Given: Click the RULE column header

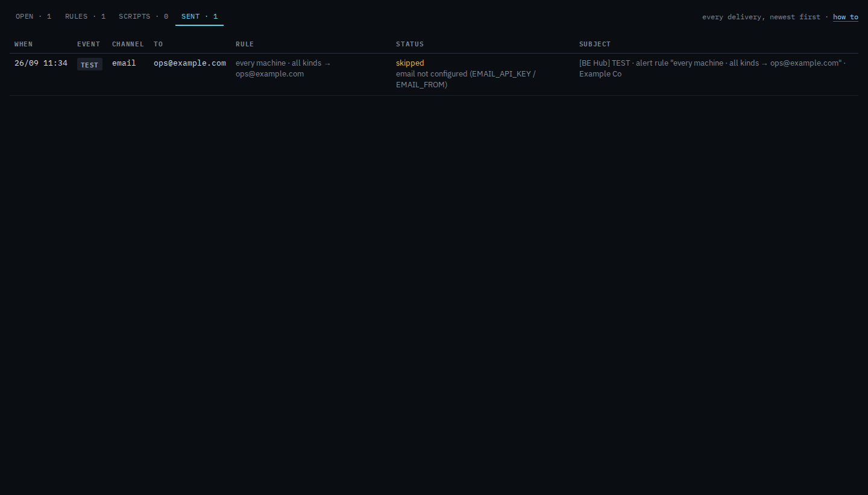Looking at the screenshot, I should click(245, 44).
